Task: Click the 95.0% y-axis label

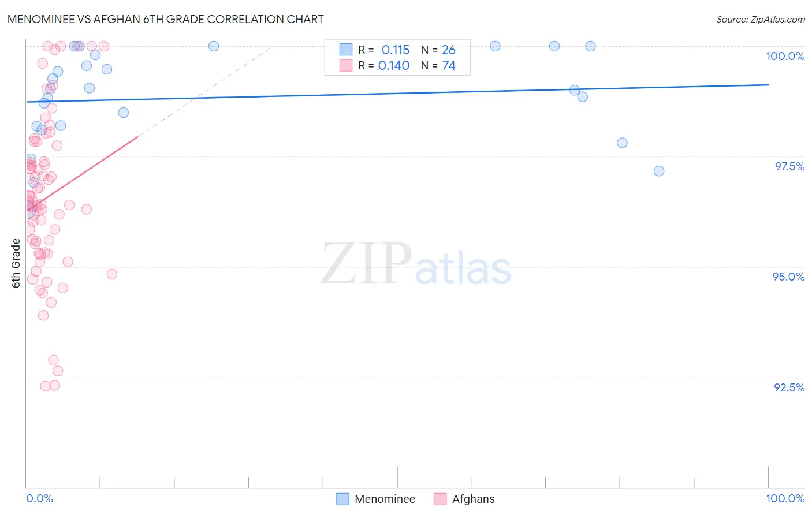Action: point(788,277)
